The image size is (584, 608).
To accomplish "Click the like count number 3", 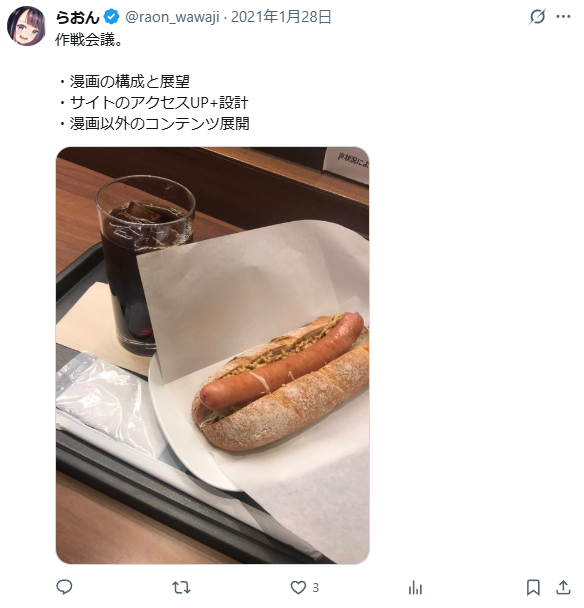I will (316, 587).
